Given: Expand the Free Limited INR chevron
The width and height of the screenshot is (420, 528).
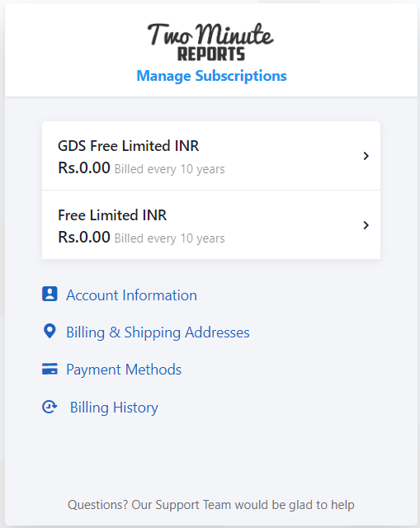Looking at the screenshot, I should coord(366,225).
